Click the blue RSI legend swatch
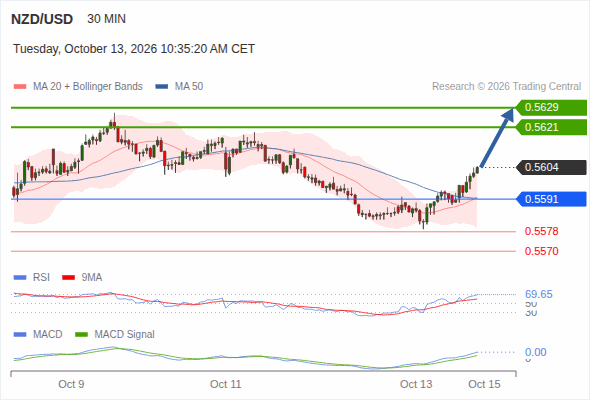Screen dimensions: 590x400 tap(20, 278)
